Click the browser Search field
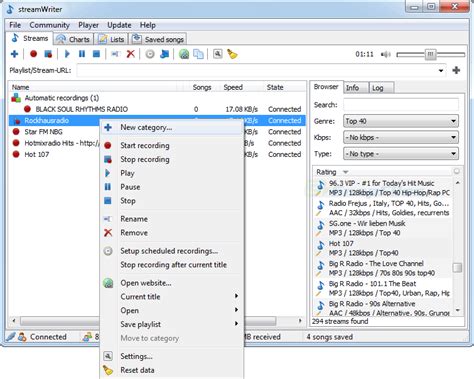 click(401, 105)
